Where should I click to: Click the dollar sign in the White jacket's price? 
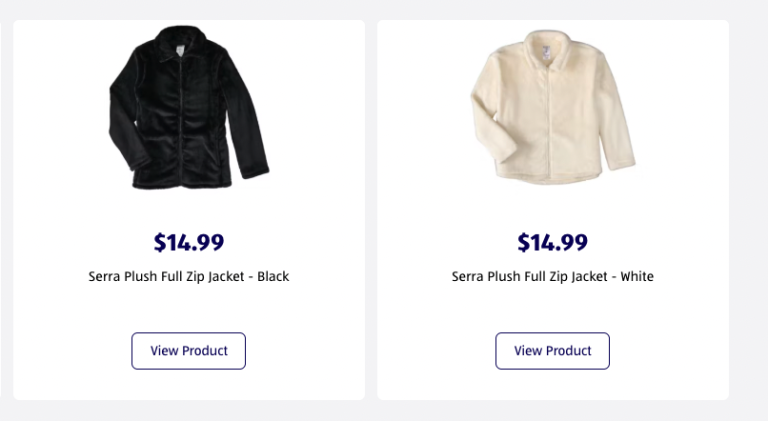coord(524,242)
